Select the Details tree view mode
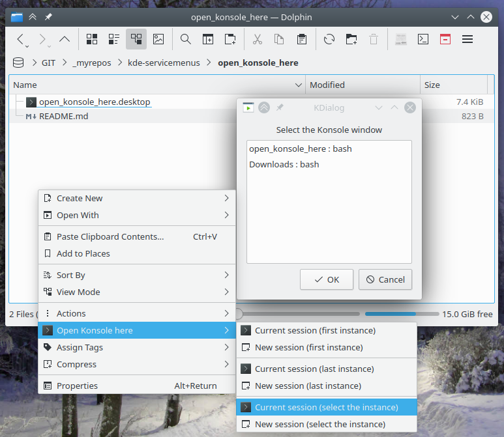Image resolution: width=504 pixels, height=437 pixels. tap(136, 39)
